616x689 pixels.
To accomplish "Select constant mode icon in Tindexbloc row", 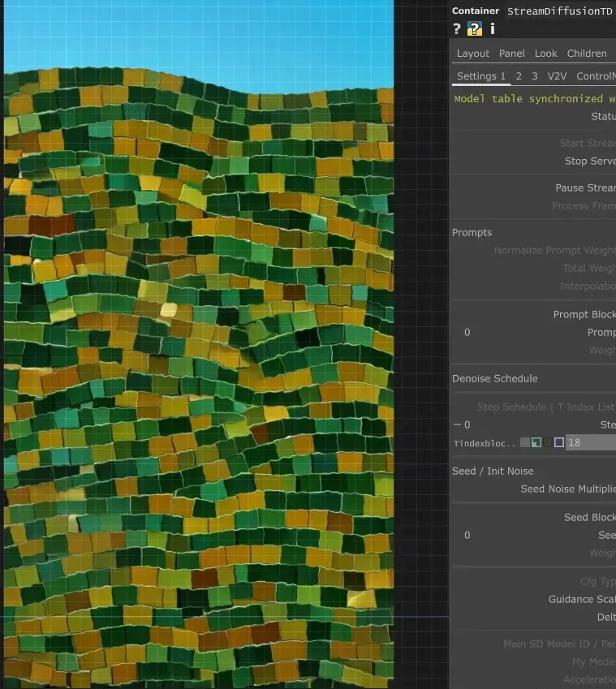I will click(x=524, y=442).
